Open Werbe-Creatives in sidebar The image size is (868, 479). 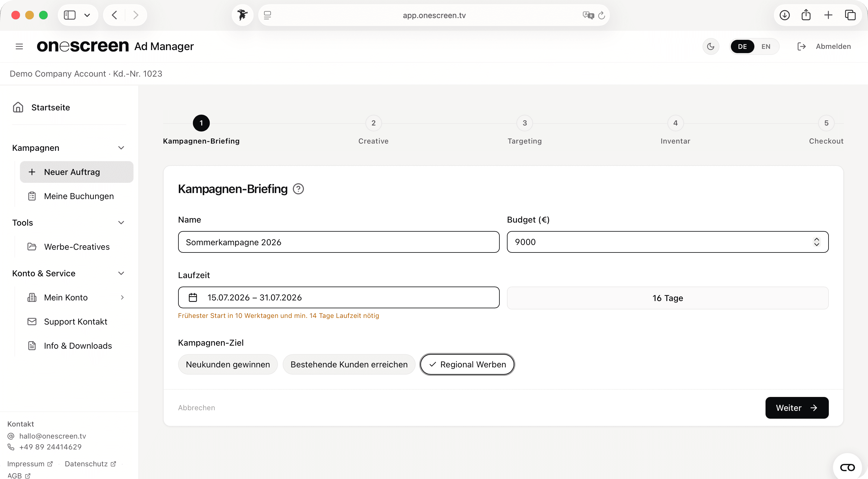coord(77,247)
